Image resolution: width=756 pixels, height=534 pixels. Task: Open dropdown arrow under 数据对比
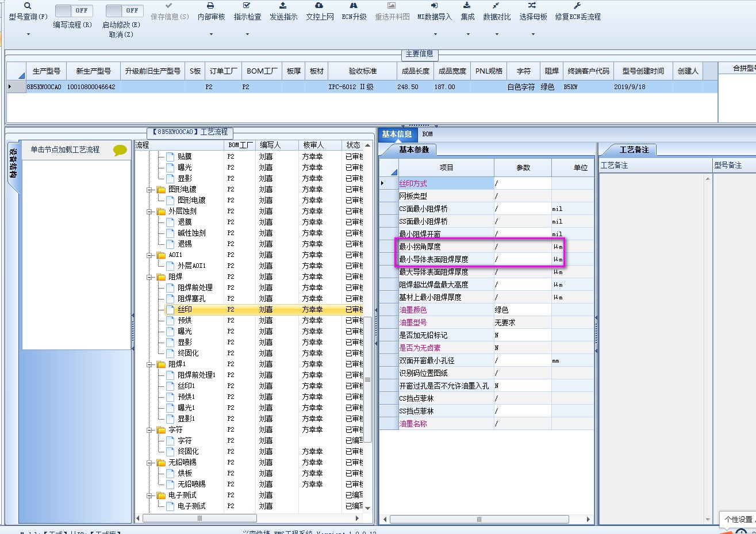click(497, 34)
